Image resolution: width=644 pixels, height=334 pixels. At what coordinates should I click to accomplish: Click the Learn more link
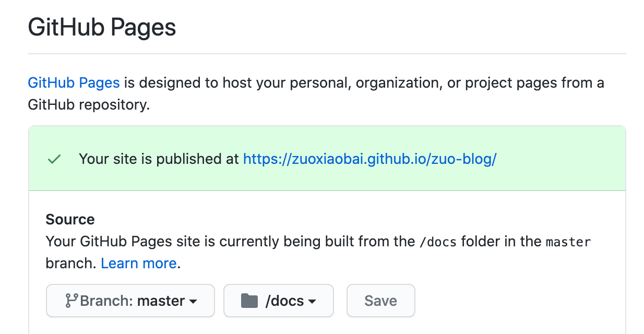138,263
